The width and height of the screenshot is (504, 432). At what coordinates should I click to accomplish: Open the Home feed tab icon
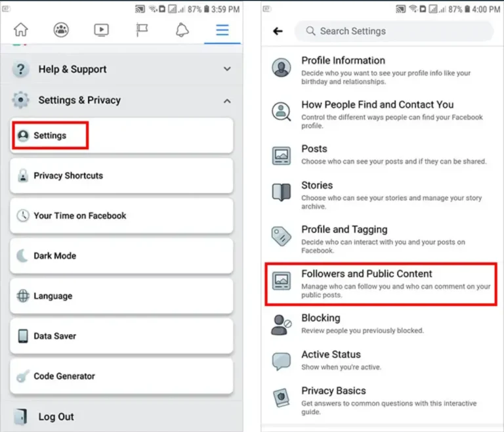click(x=20, y=30)
